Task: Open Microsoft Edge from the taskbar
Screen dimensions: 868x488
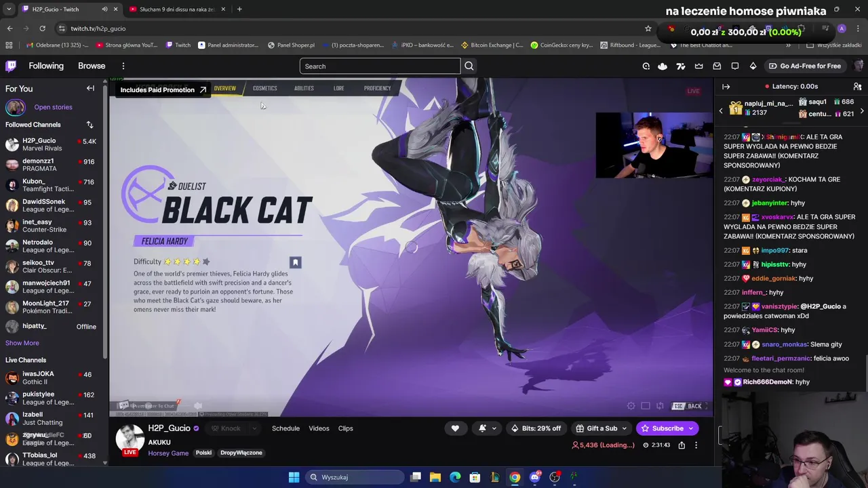Action: point(455,477)
